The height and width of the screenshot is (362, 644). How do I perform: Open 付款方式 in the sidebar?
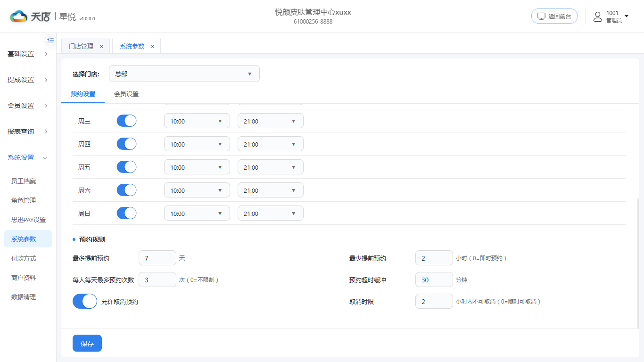(x=28, y=258)
